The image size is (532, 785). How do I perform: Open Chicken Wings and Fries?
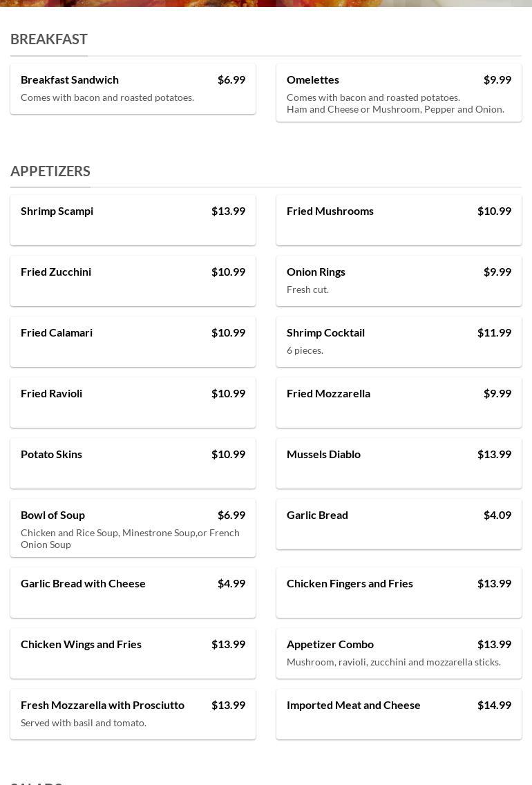(133, 653)
